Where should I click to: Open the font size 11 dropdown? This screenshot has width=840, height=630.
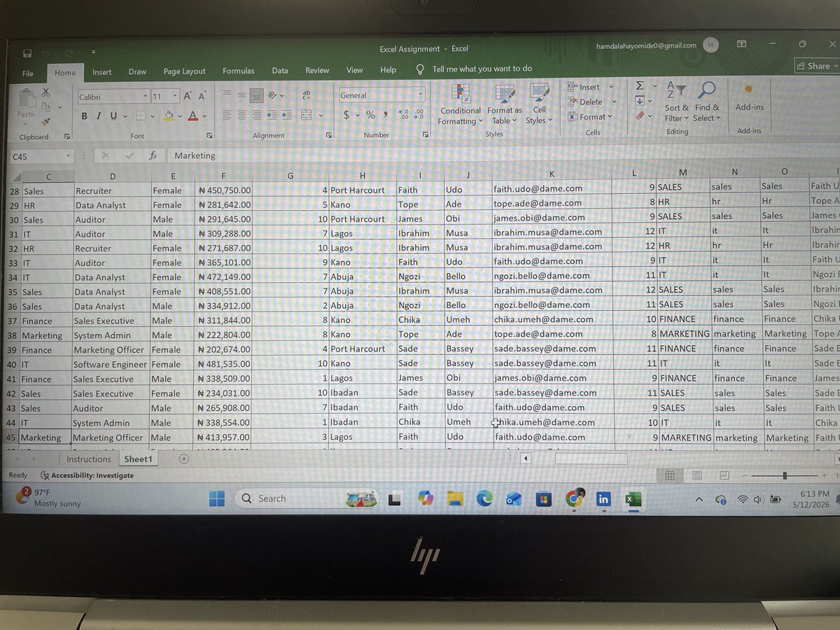(175, 96)
